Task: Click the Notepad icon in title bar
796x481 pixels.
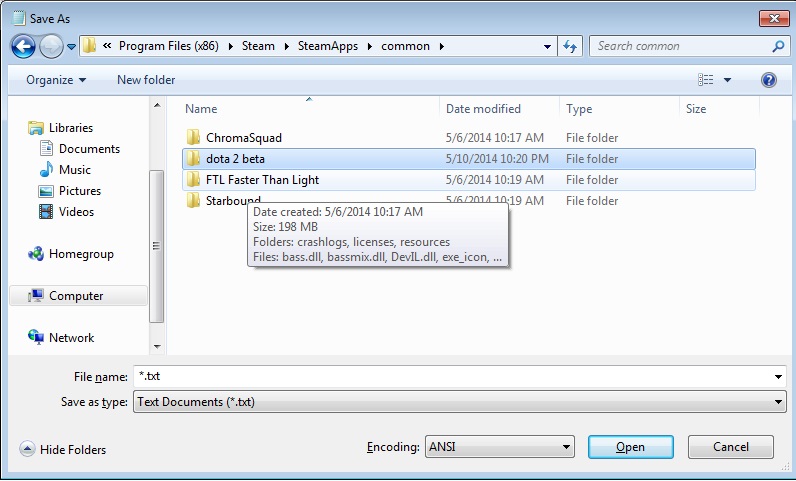Action: coord(19,18)
